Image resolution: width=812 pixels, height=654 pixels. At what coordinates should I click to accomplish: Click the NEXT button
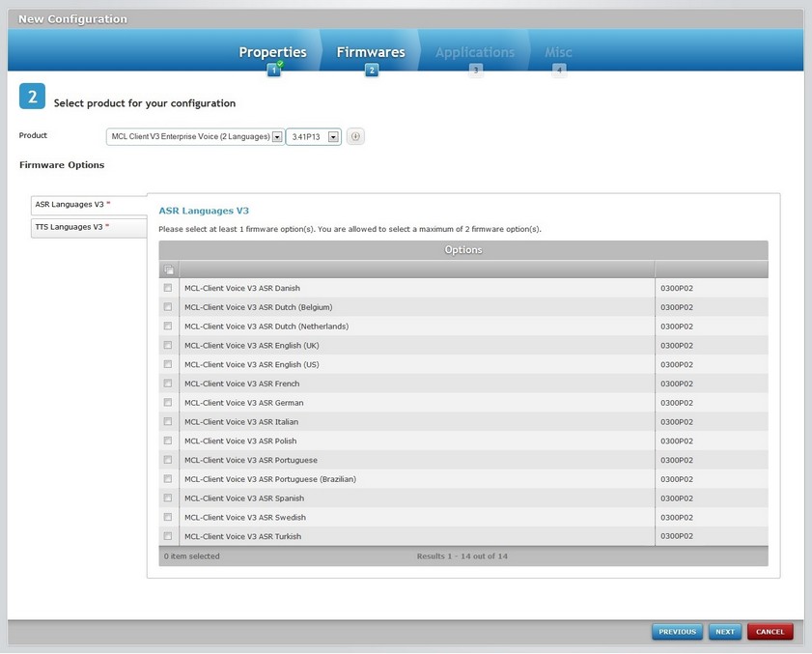(725, 632)
